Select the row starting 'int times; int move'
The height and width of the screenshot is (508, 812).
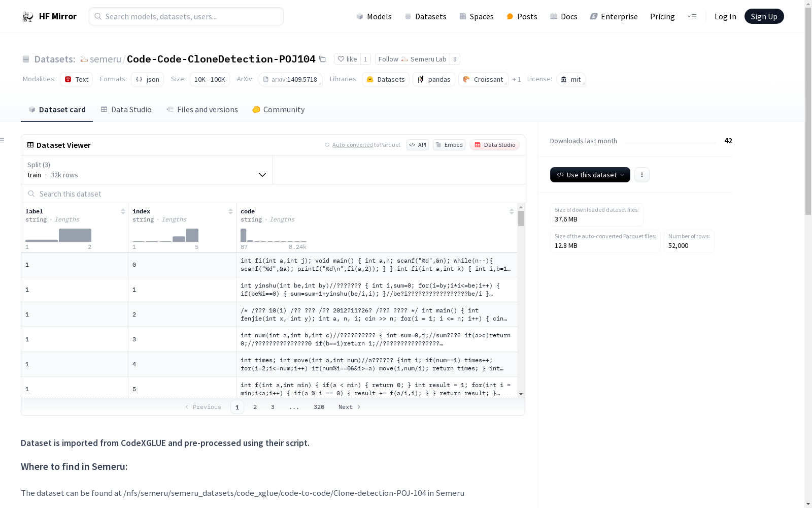point(269,364)
